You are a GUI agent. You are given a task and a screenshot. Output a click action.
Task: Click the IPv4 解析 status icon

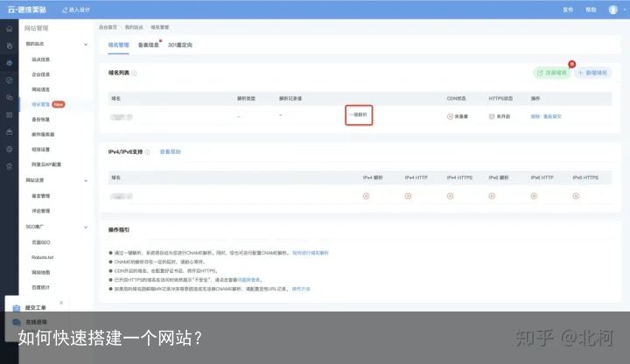(366, 196)
